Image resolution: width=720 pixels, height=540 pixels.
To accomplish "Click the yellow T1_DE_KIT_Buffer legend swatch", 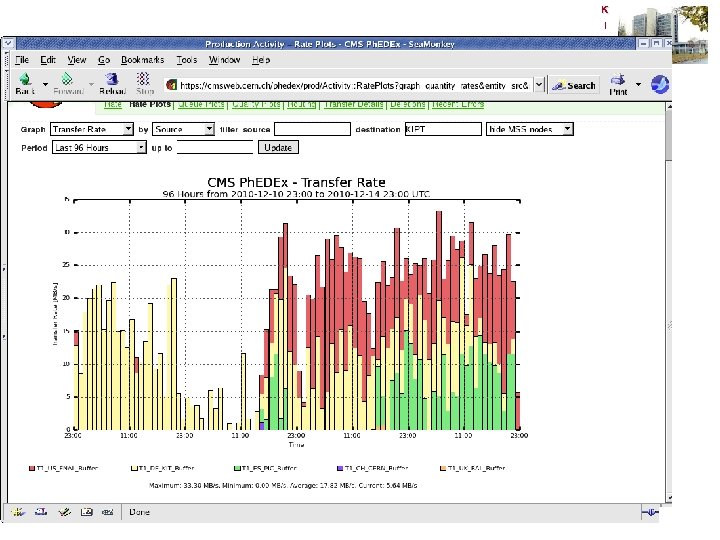I will (x=135, y=468).
